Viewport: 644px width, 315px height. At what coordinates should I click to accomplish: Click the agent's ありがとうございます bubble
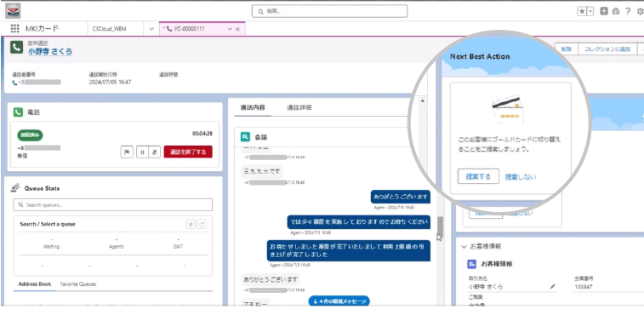tap(401, 197)
